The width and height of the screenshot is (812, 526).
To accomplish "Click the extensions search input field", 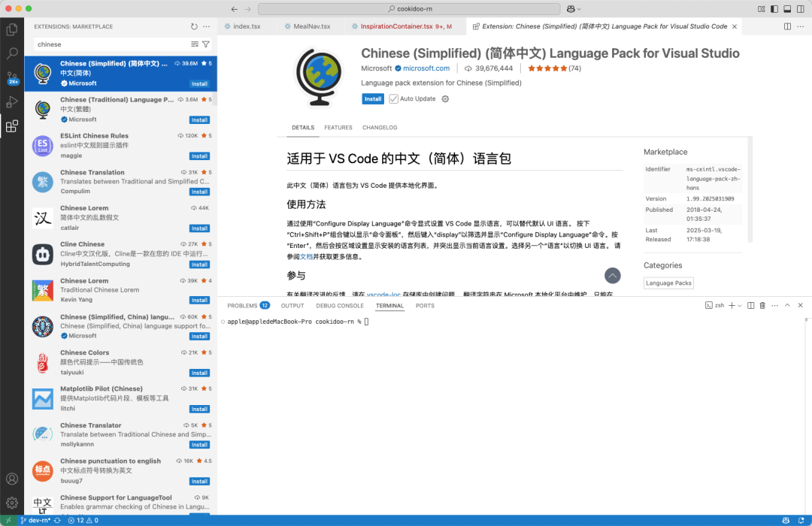I will [x=105, y=44].
